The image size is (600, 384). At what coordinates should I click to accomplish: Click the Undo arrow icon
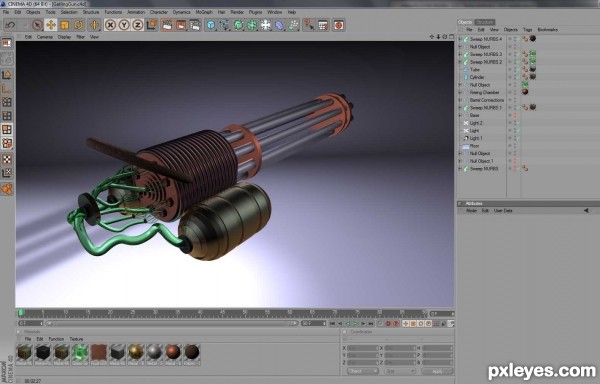[10, 25]
